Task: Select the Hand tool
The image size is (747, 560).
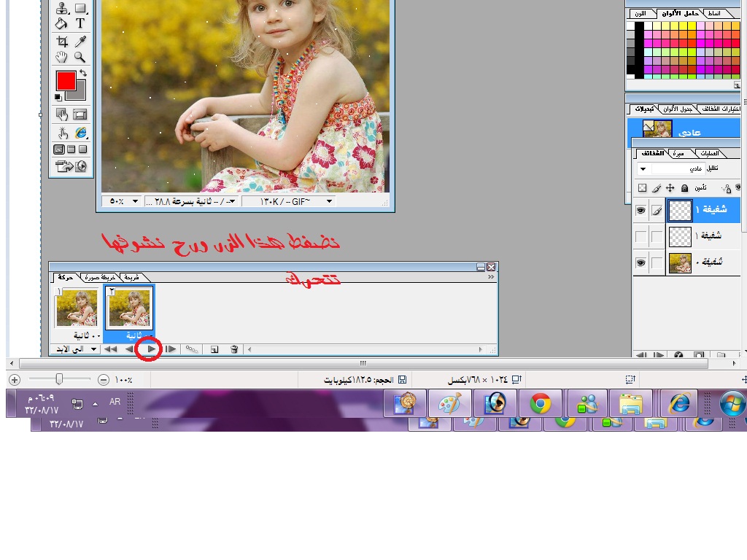Action: point(62,58)
